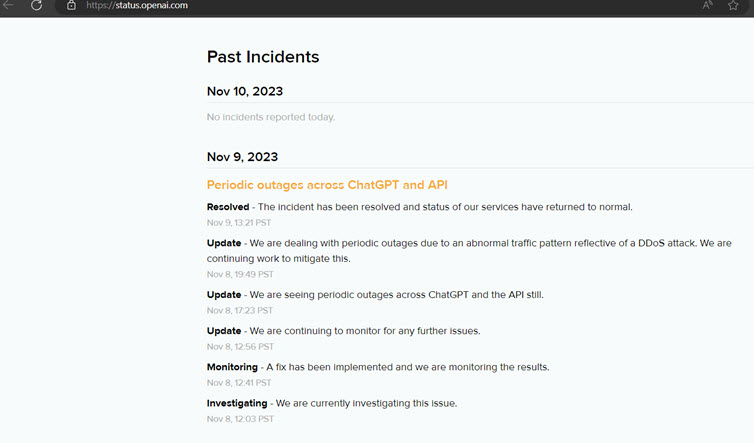Open the Periodic outages across ChatGPT and API incident
The height and width of the screenshot is (443, 754).
point(327,185)
